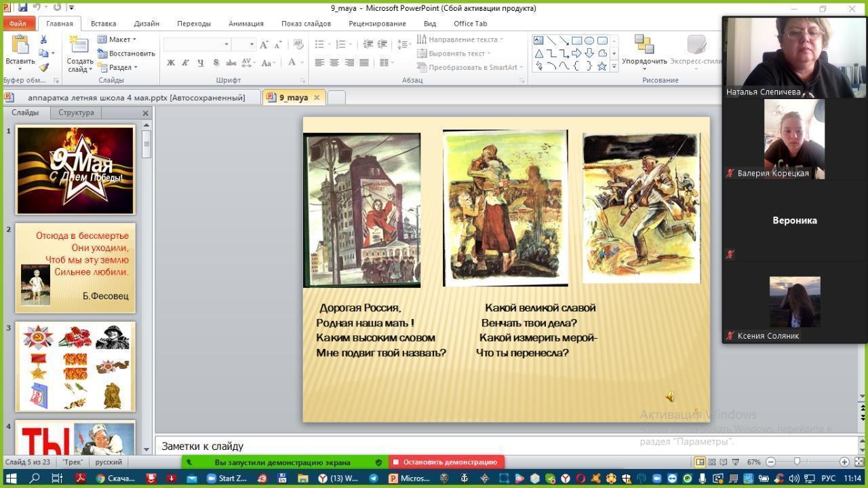Toggle italic (К) formatting
The width and height of the screenshot is (868, 488).
pyautogui.click(x=185, y=62)
